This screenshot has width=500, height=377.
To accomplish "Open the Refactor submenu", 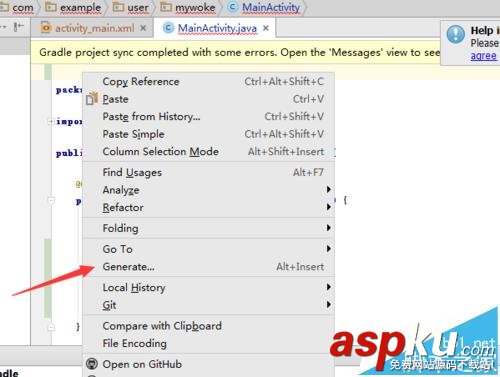I will tap(208, 207).
